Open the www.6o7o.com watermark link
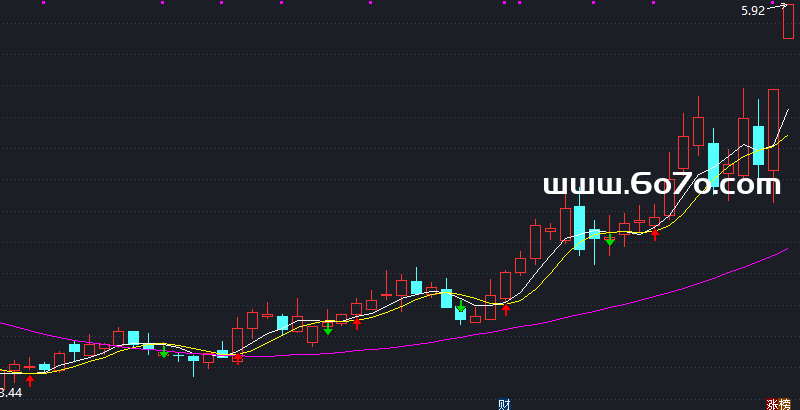 [x=660, y=185]
